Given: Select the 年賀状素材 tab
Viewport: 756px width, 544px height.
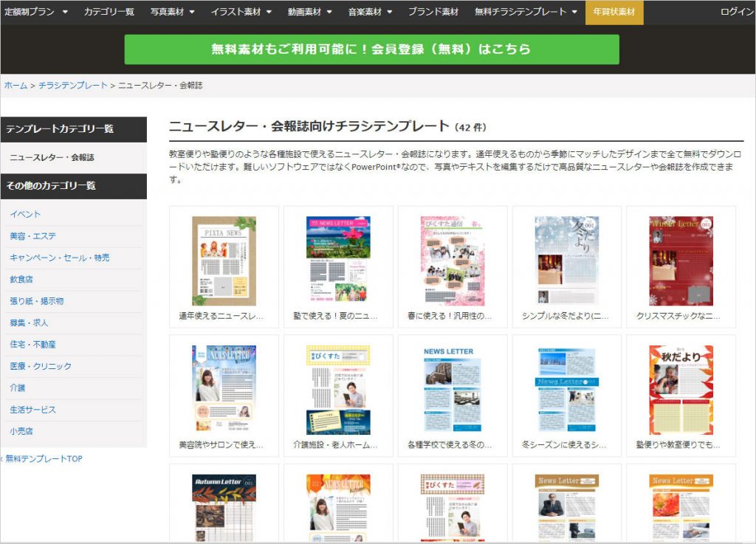Looking at the screenshot, I should (614, 12).
